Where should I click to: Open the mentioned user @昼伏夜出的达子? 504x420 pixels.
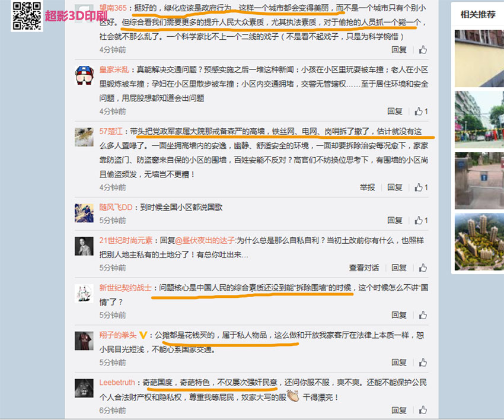coord(205,240)
